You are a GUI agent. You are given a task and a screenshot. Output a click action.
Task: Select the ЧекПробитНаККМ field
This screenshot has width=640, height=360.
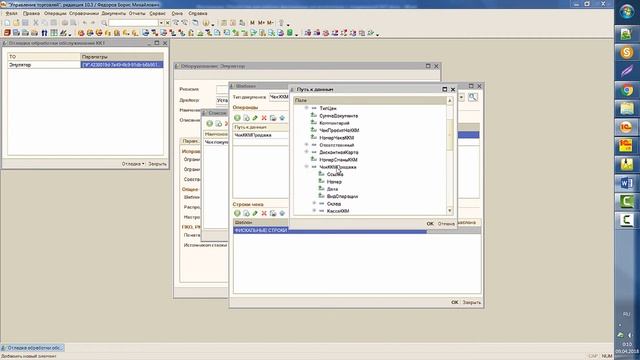[339, 130]
